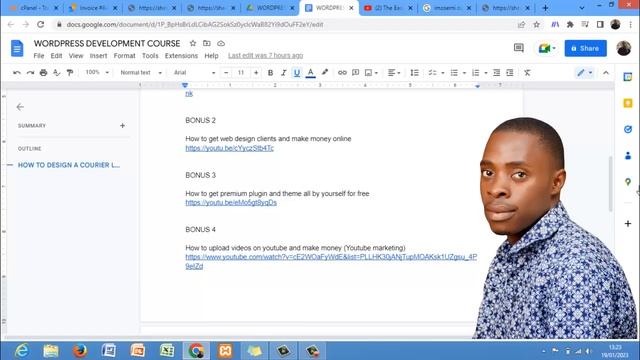Open the Normal text style dropdown
The width and height of the screenshot is (640, 360).
[140, 72]
